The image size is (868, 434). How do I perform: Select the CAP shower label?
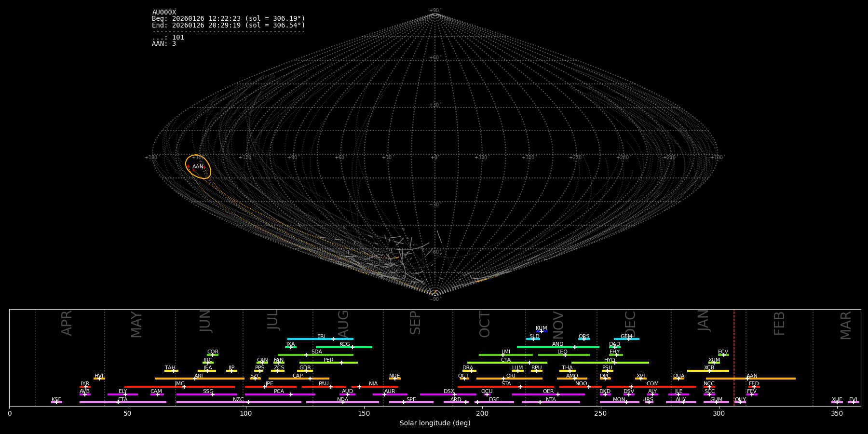click(x=298, y=376)
